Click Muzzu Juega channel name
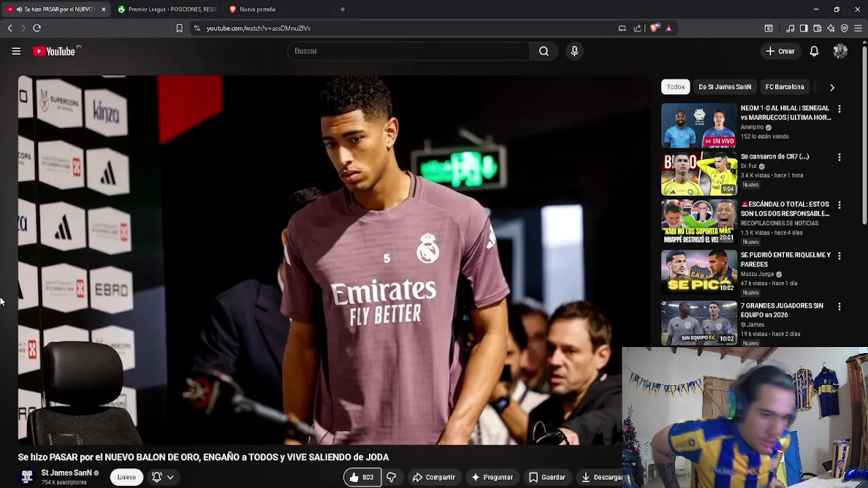Image resolution: width=868 pixels, height=488 pixels. 757,274
